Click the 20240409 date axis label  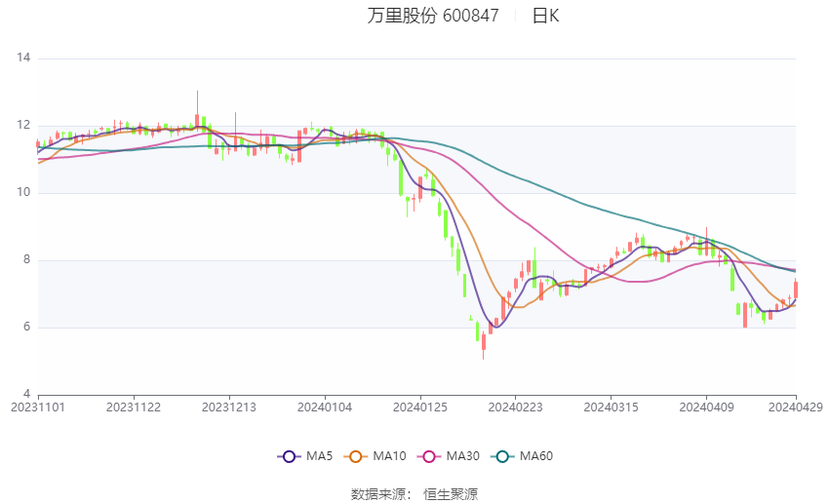coord(706,407)
